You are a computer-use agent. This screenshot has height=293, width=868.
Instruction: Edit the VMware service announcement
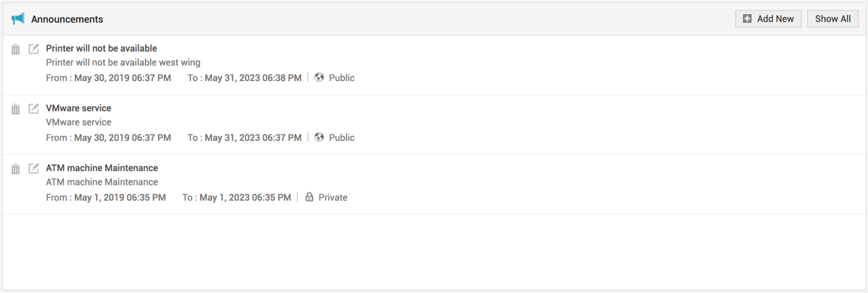(x=34, y=109)
